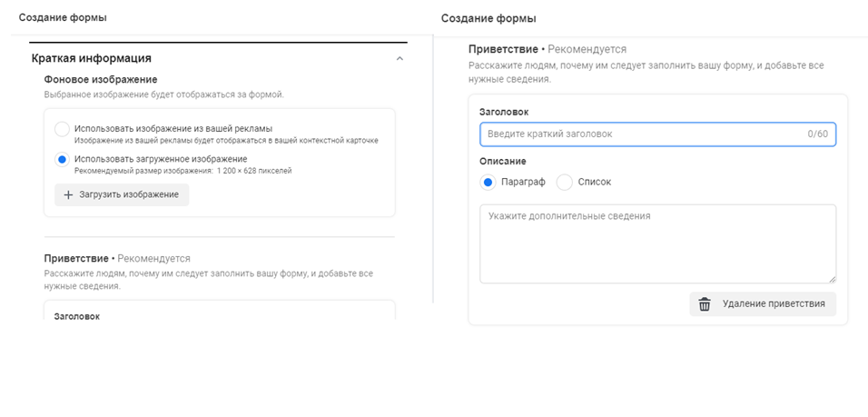Image resolution: width=868 pixels, height=417 pixels.
Task: Choose the Параграф description option
Action: tap(488, 182)
